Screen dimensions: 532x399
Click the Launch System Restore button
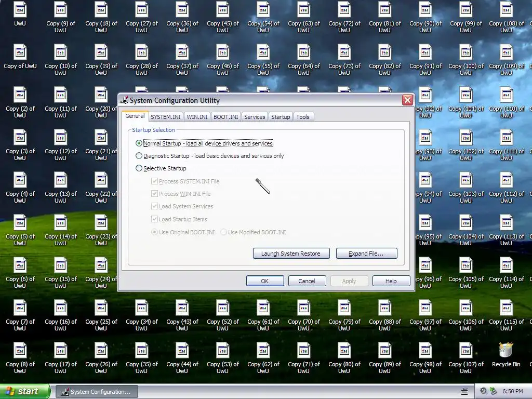click(x=291, y=254)
